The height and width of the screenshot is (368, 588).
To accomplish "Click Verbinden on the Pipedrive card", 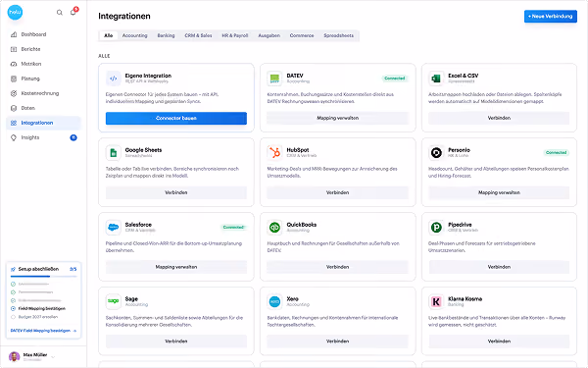I will point(499,267).
